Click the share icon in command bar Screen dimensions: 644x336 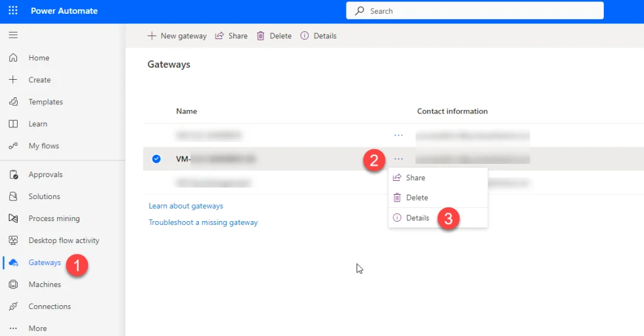219,36
